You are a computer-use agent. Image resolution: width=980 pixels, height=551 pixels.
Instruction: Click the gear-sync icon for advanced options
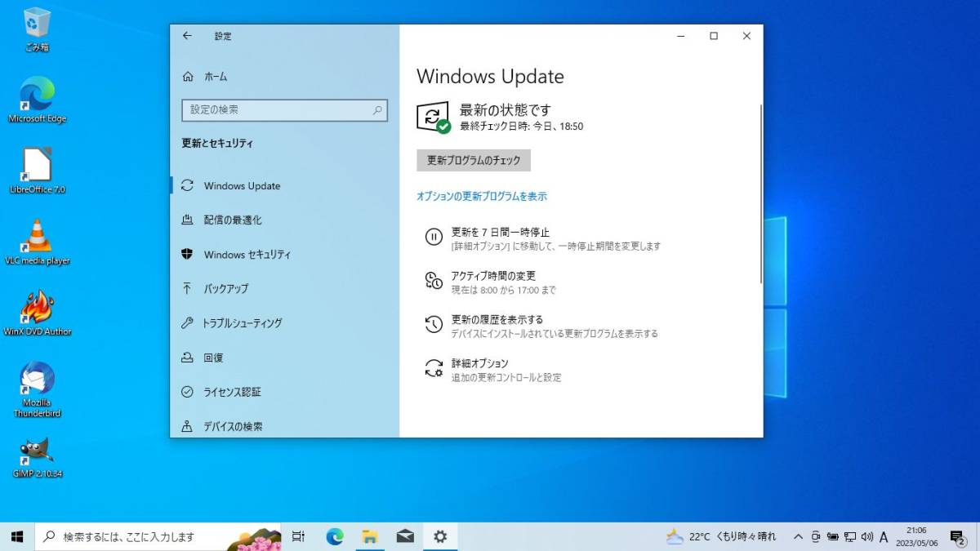tap(434, 368)
